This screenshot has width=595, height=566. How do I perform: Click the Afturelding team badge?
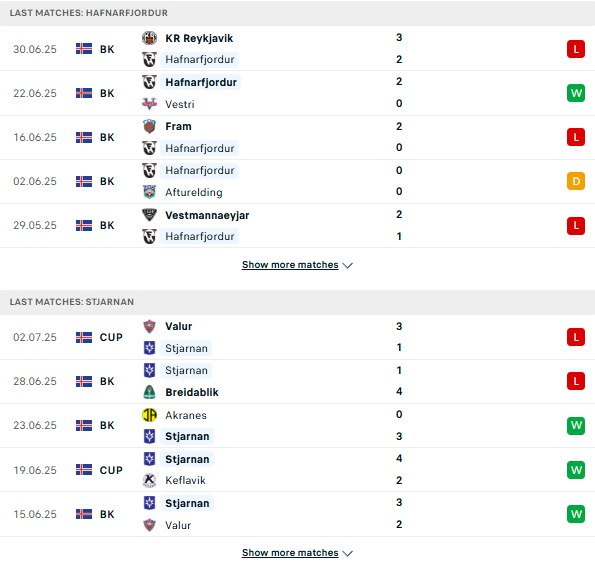click(149, 192)
